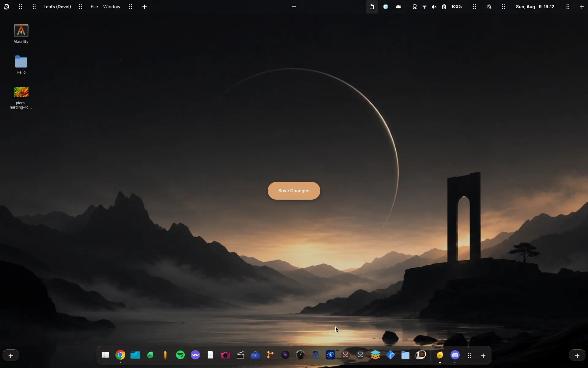Open the purple wave app in dock
Image resolution: width=588 pixels, height=368 pixels.
(195, 355)
